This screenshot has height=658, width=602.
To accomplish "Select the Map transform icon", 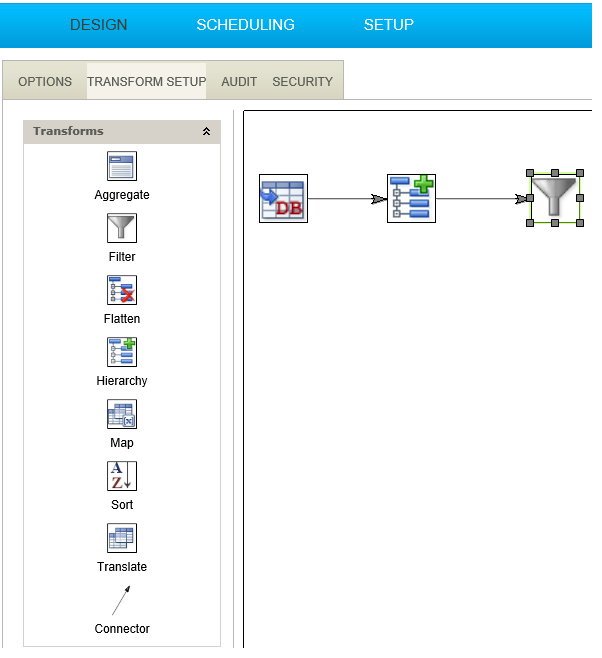I will (122, 414).
